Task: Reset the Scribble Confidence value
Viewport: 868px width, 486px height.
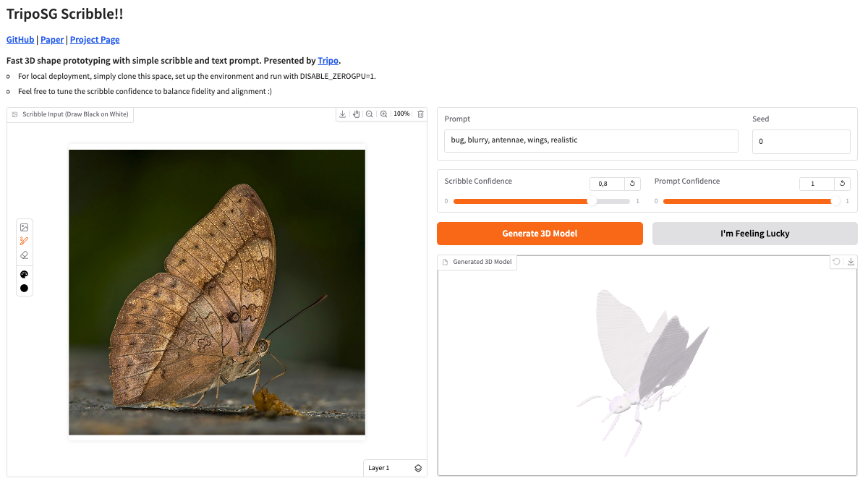Action: pyautogui.click(x=632, y=184)
